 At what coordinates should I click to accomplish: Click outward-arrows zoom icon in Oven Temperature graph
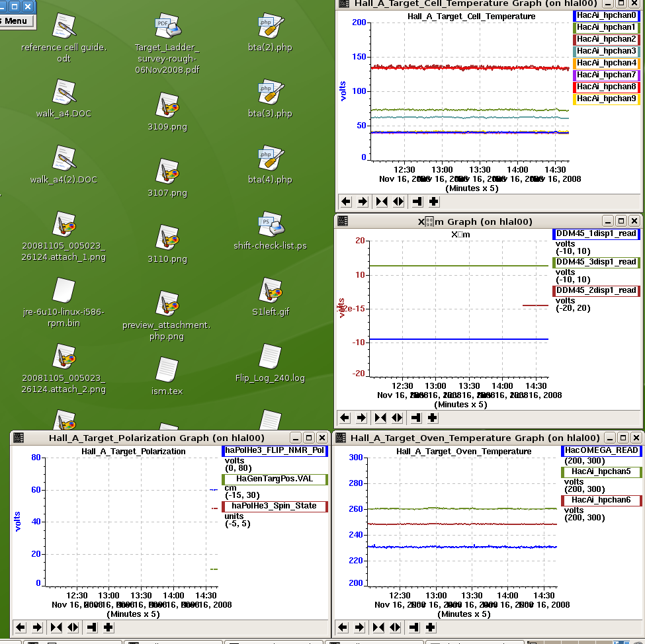point(395,627)
